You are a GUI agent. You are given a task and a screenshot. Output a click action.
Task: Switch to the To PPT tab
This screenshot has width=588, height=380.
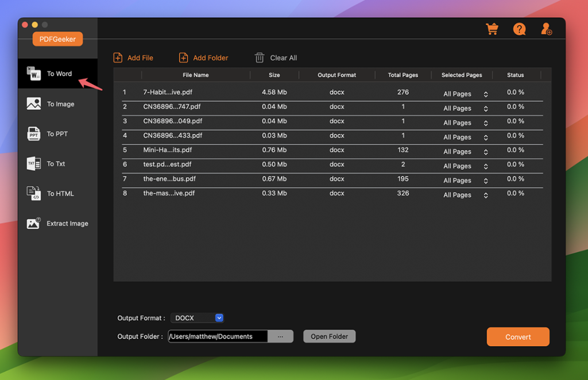58,134
